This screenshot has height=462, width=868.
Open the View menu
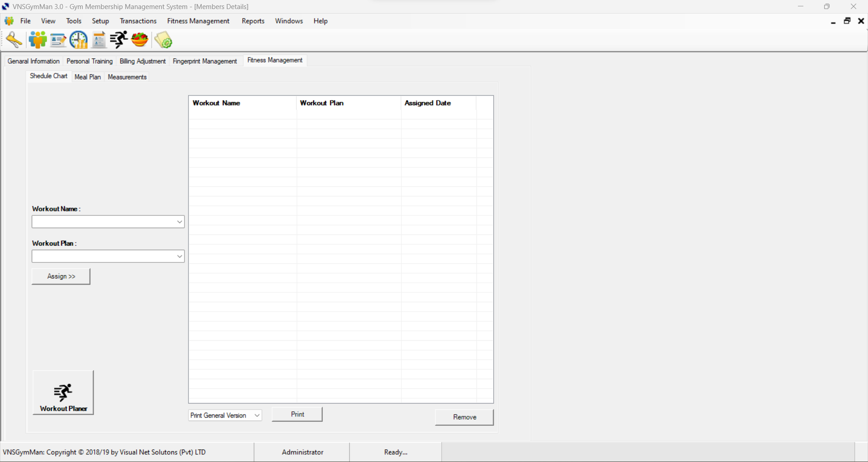pos(48,21)
